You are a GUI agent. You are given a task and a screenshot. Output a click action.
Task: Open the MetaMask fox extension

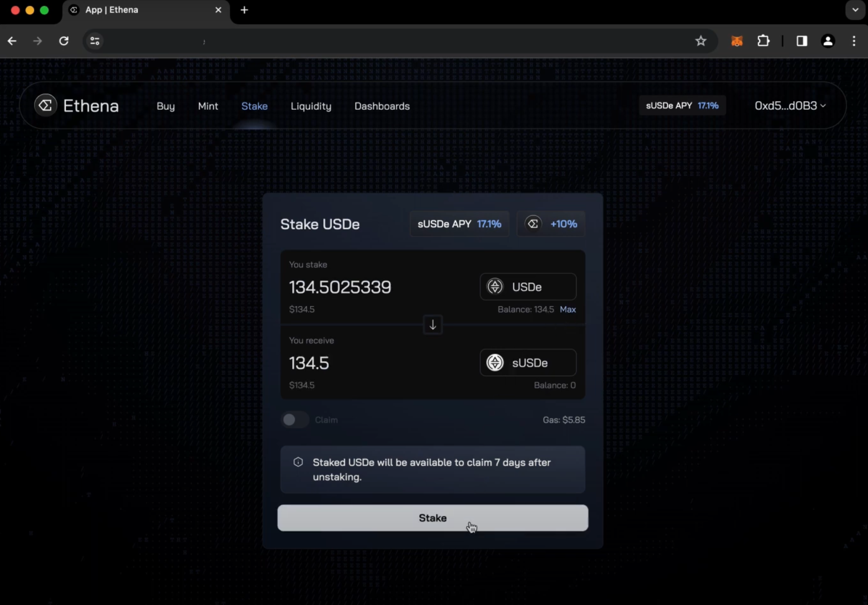(736, 41)
